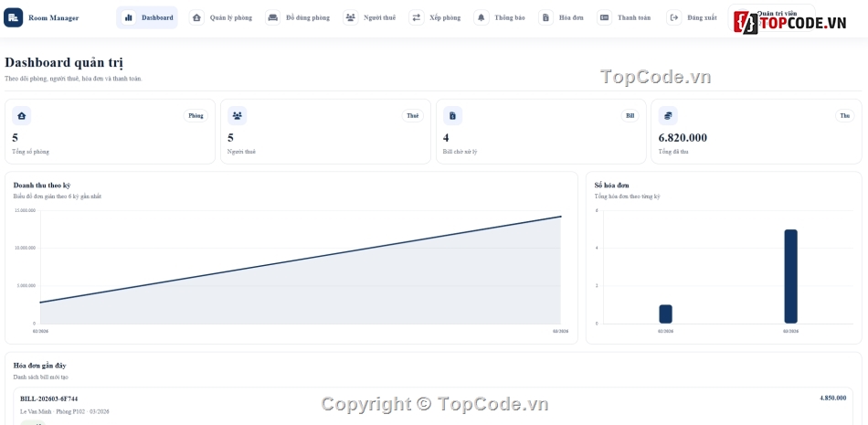Click the people icon in Người thuê card

(237, 116)
